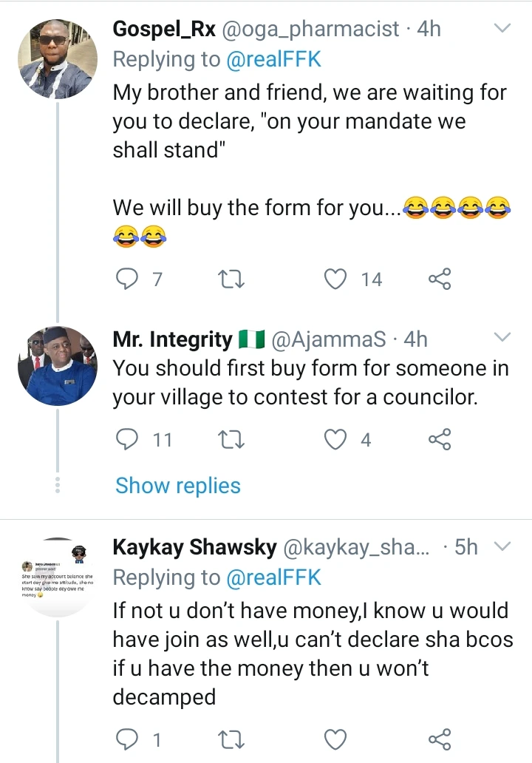
Task: Share Mr. Integrity's tweet
Action: (x=440, y=440)
